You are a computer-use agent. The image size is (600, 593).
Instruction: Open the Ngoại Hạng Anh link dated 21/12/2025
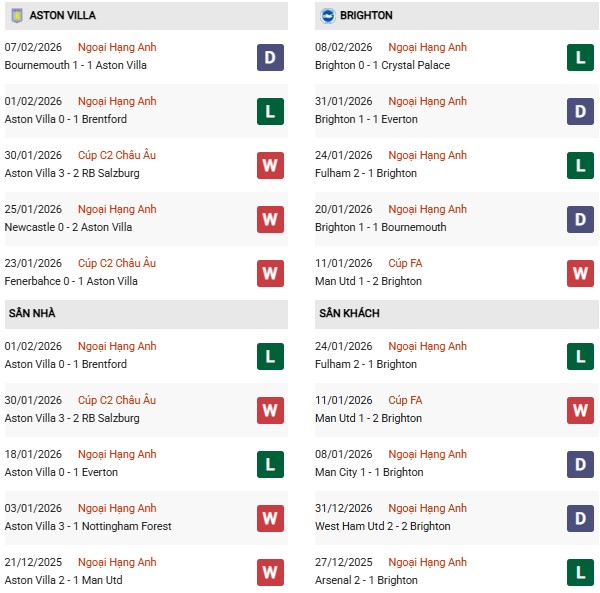[117, 563]
